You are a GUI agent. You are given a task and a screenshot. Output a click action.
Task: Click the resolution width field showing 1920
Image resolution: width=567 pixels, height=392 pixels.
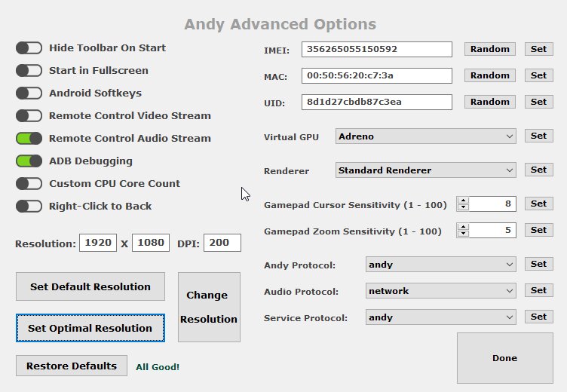click(x=98, y=243)
